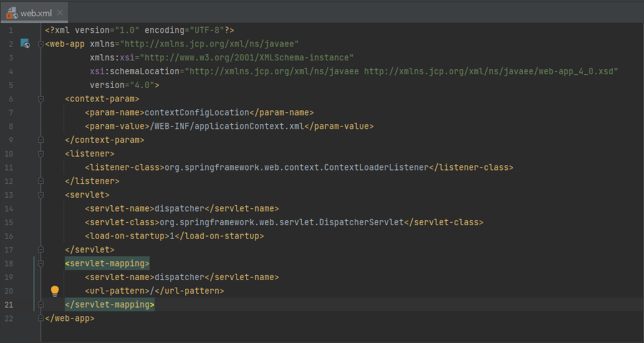The image size is (644, 343).
Task: Fold the servlet block at line 13
Action: click(x=41, y=195)
